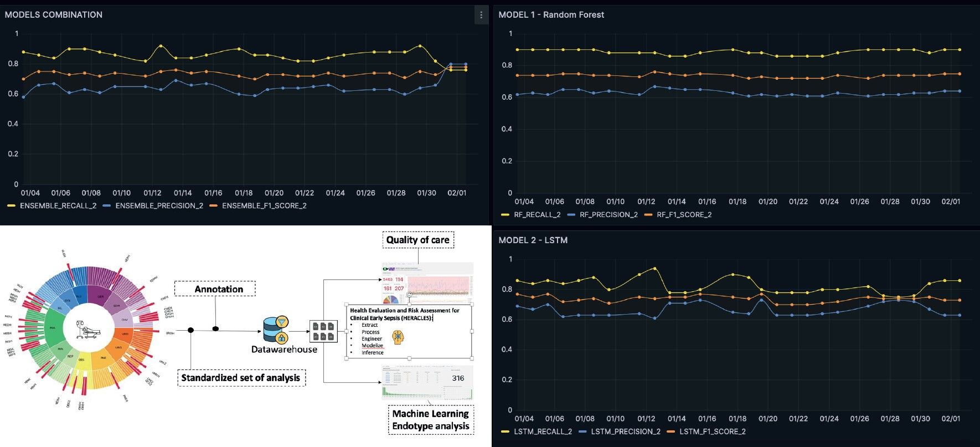
Task: Click the orange ENSEMBLE_F1_SCORE_2 legend entry
Action: click(264, 206)
